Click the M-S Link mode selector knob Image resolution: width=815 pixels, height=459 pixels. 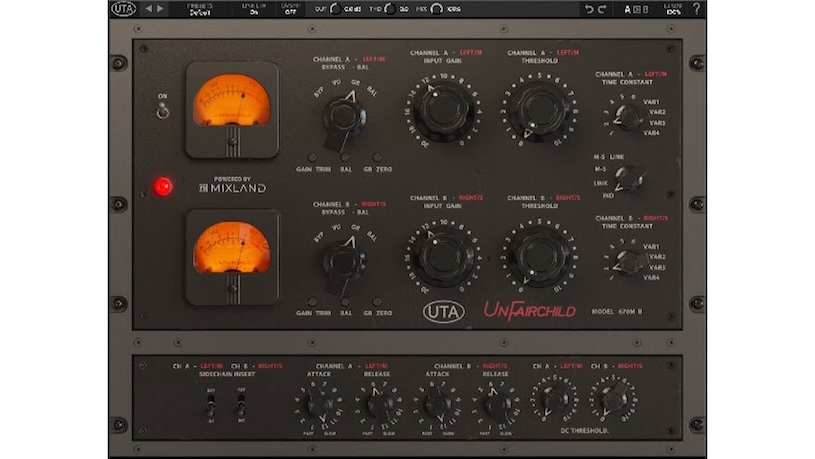point(629,179)
